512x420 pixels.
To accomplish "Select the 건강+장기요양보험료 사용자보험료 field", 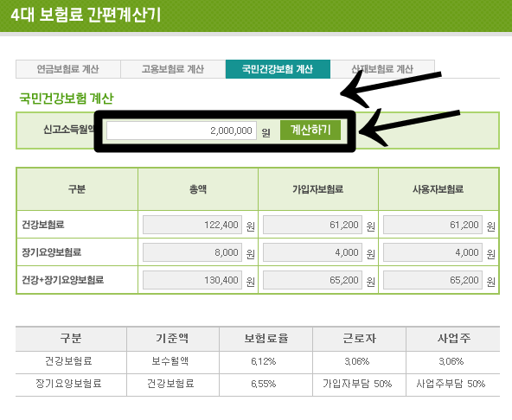I will click(x=432, y=280).
